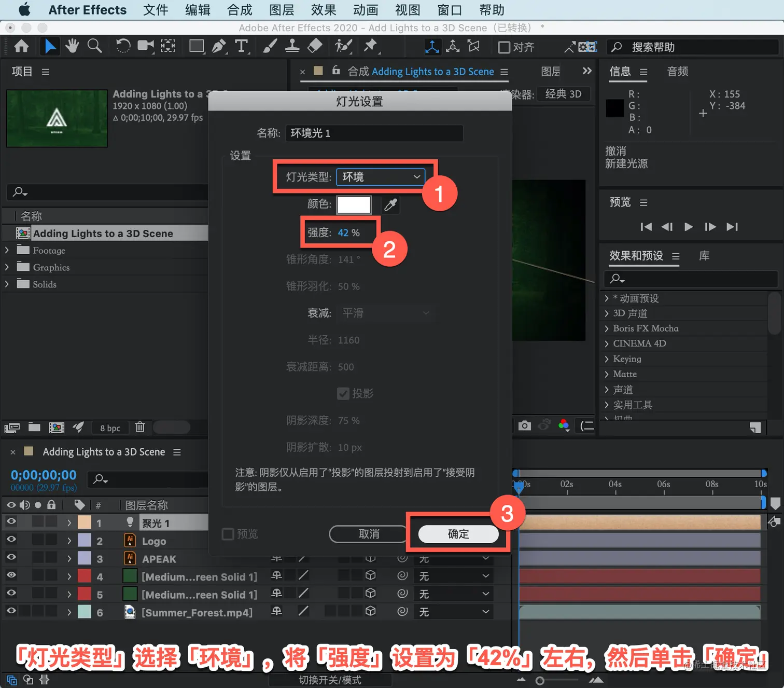Expand the Footage folder
784x688 pixels.
click(x=7, y=250)
